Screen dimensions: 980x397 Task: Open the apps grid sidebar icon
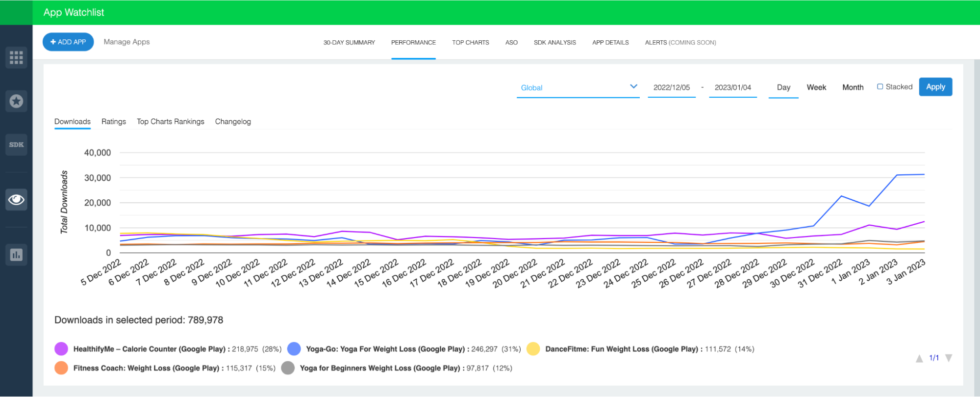[x=16, y=57]
